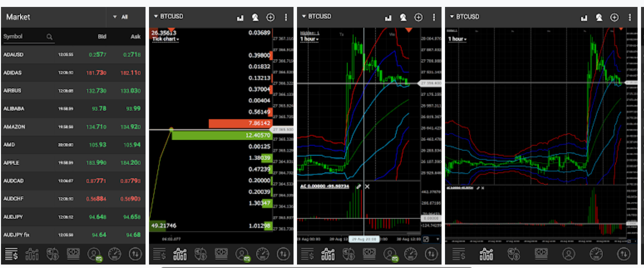
Task: Open banknote icon in Market screen navbar
Action: pos(73,254)
